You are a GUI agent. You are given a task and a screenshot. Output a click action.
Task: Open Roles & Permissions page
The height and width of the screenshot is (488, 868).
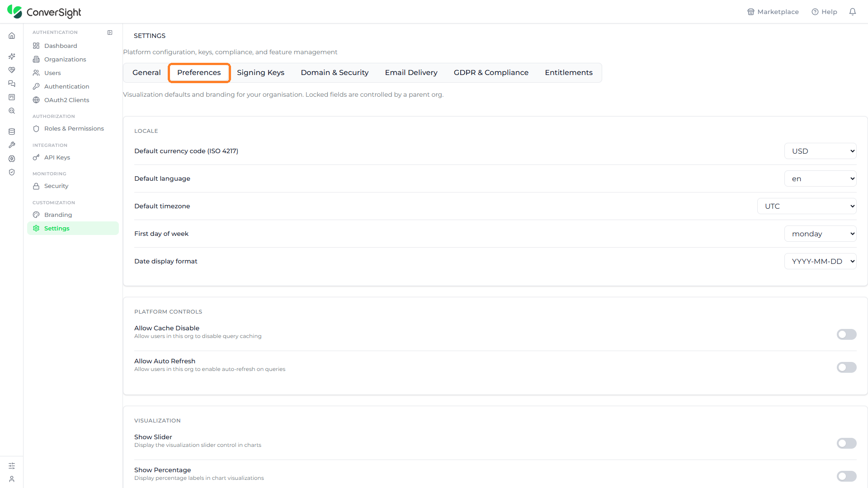[73, 129]
